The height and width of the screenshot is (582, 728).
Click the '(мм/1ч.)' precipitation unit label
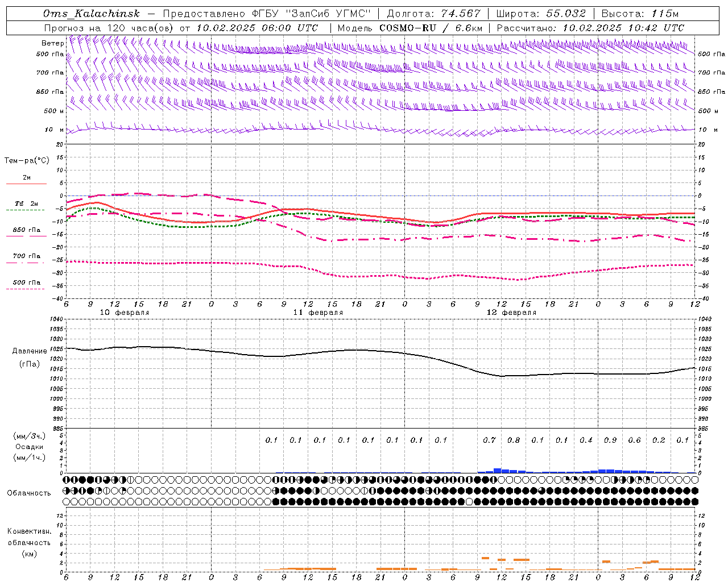[x=30, y=458]
